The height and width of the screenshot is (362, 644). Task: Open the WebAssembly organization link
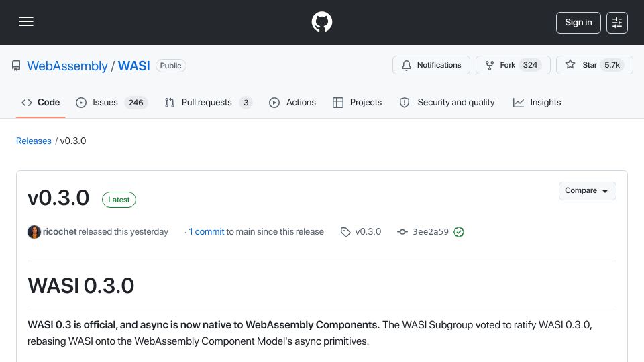click(67, 66)
